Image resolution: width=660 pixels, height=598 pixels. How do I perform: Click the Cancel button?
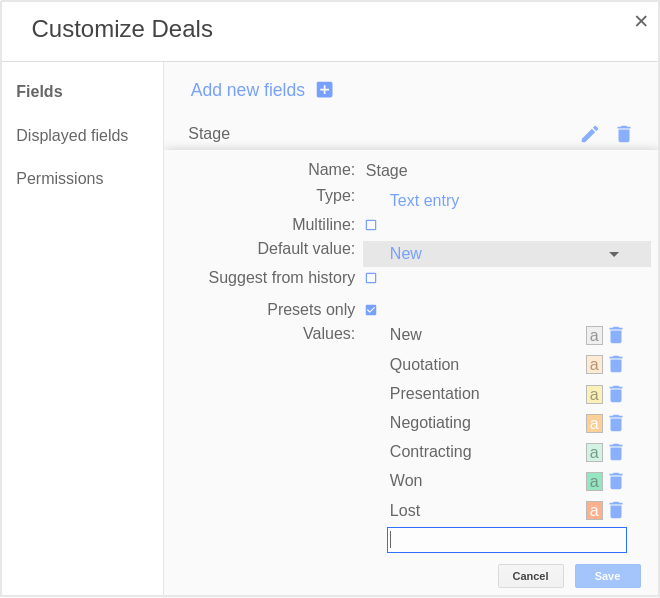(530, 576)
